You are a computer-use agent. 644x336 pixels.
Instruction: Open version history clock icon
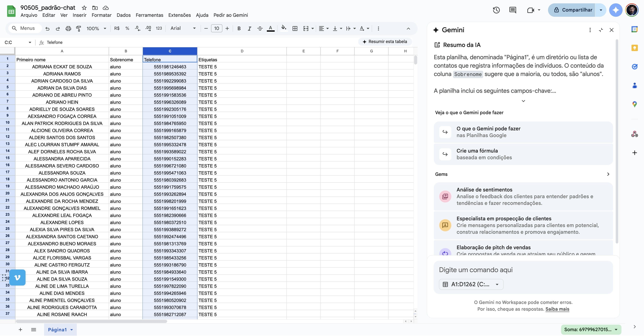coord(496,10)
